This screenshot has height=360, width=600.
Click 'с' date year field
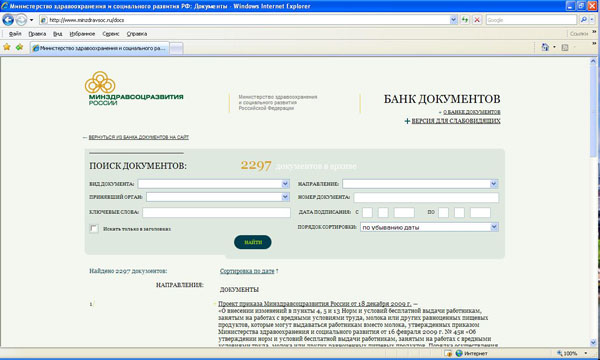point(404,212)
